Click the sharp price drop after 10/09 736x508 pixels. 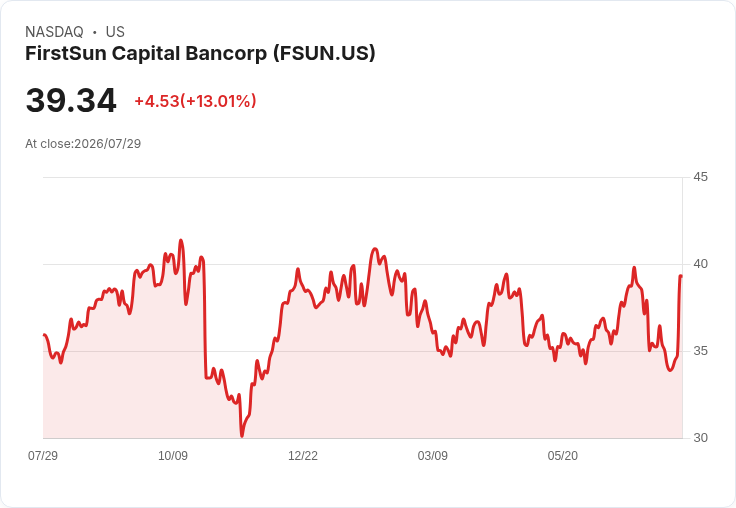pyautogui.click(x=205, y=319)
